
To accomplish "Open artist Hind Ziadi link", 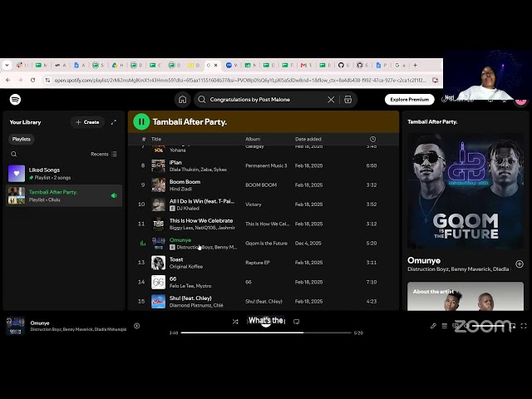I will tap(180, 189).
